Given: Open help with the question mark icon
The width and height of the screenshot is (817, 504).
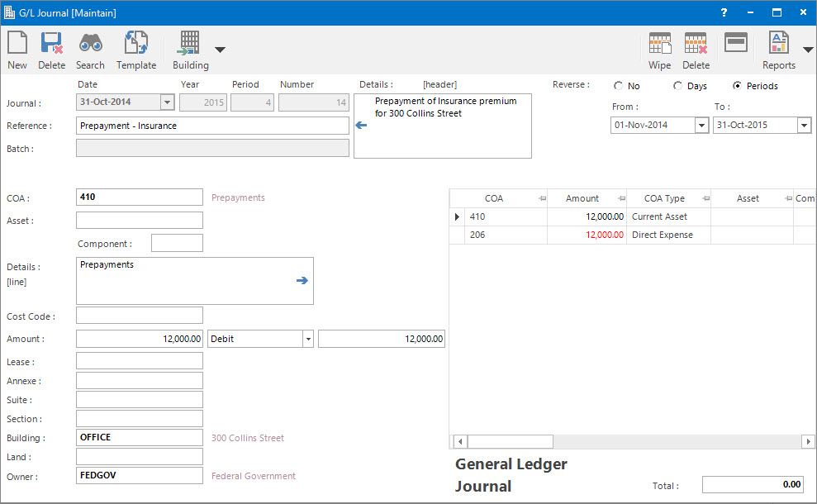Looking at the screenshot, I should 723,12.
